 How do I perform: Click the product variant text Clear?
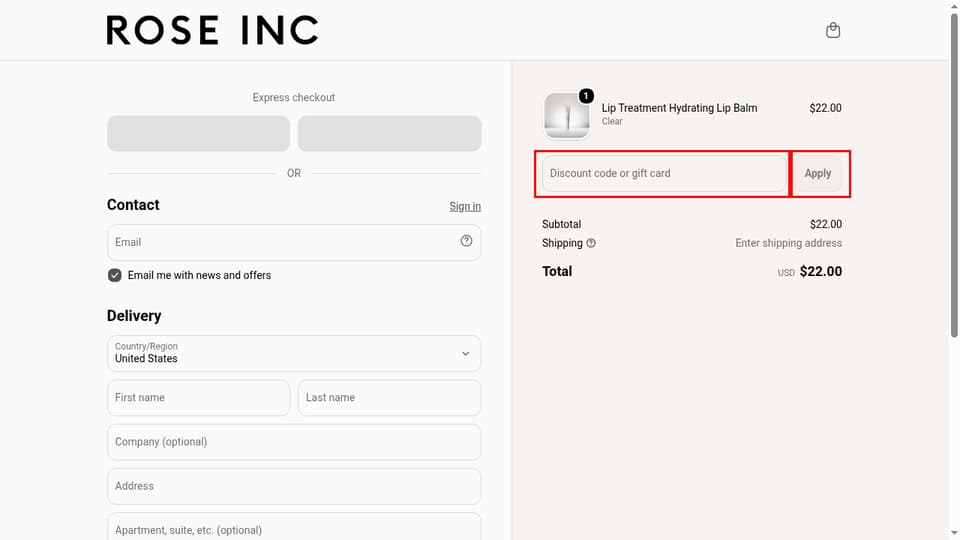point(612,121)
